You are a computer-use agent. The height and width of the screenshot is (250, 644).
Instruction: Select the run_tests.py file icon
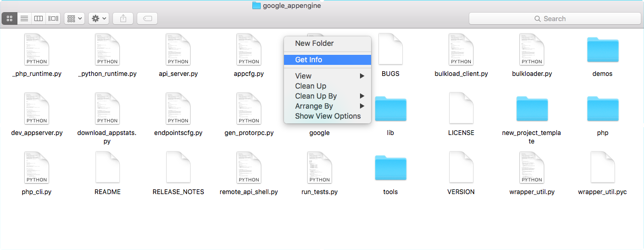[320, 167]
